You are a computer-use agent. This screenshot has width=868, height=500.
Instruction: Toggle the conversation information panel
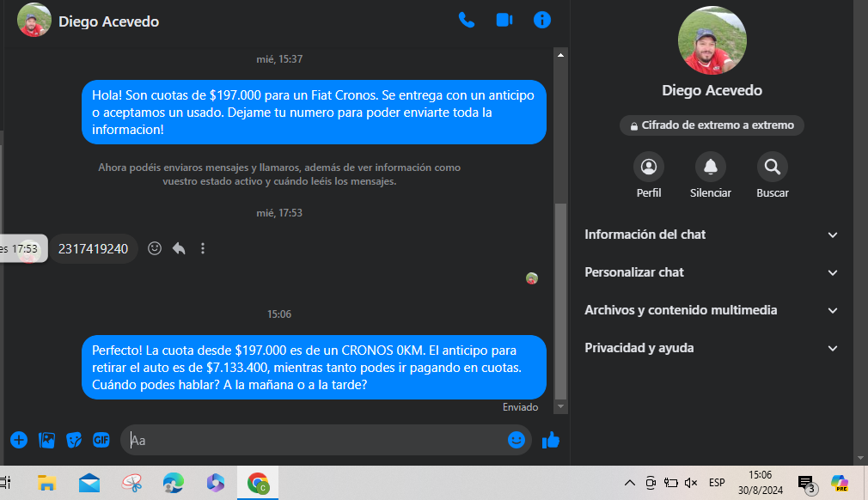point(542,21)
